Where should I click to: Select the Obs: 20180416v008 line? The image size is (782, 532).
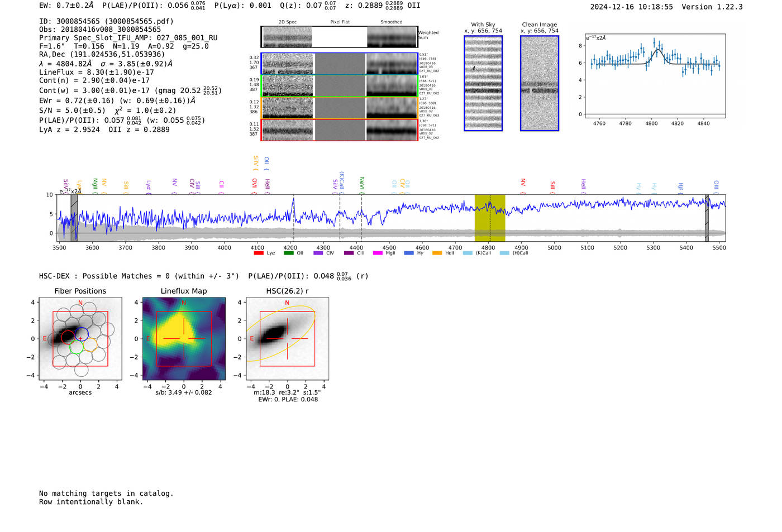pos(100,30)
